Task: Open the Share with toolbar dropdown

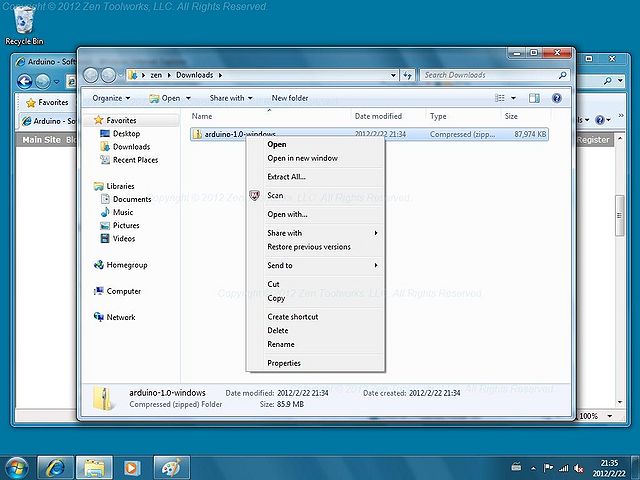Action: point(231,98)
